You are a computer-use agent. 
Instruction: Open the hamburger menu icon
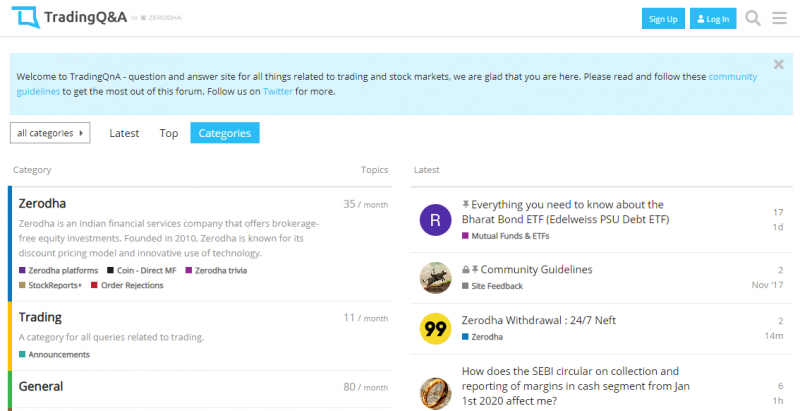(x=779, y=18)
